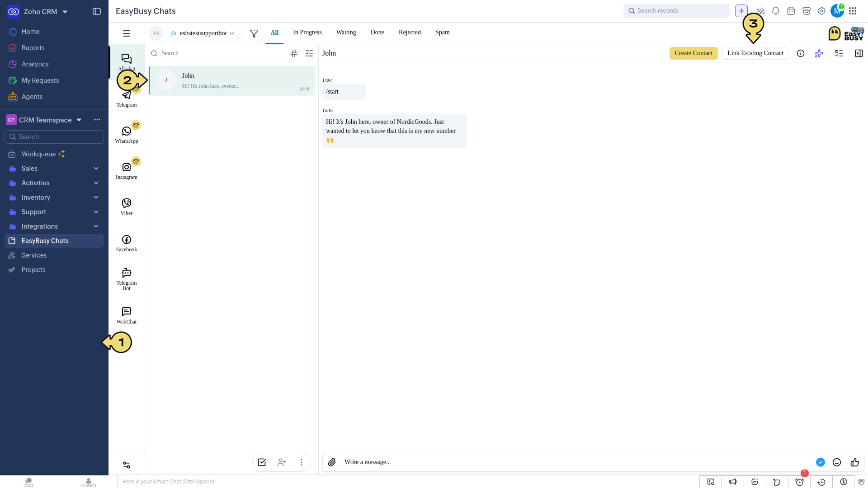The image size is (868, 488).
Task: Toggle the blue checkmark in message box
Action: 821,462
